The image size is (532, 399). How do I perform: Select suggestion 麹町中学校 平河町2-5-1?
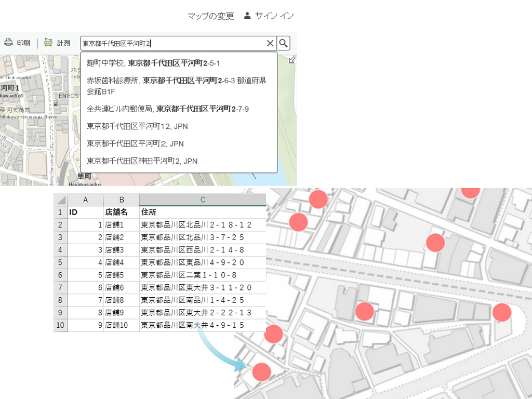[153, 63]
